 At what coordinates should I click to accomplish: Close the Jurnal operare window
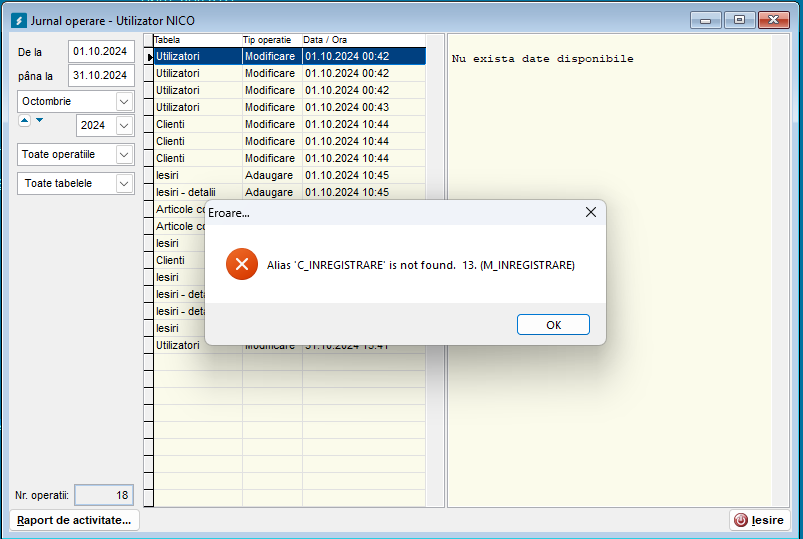[x=773, y=20]
